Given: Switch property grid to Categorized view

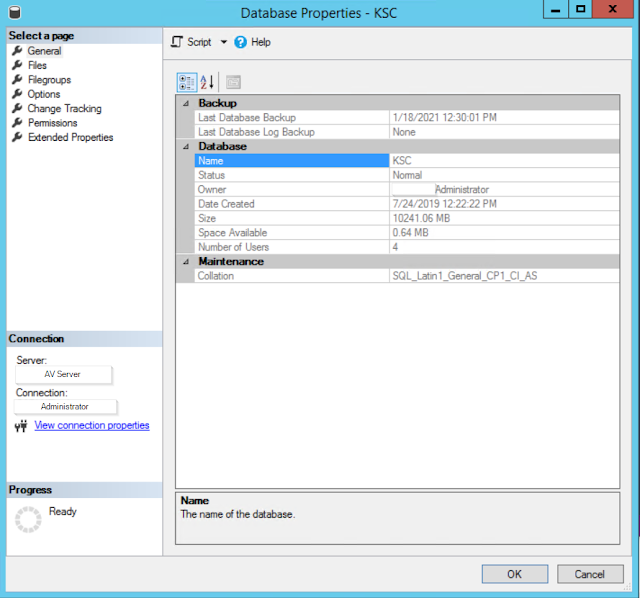Looking at the screenshot, I should point(187,82).
